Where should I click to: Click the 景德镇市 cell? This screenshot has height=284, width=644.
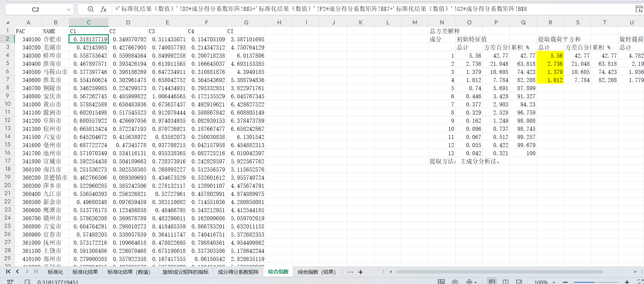pos(55,178)
